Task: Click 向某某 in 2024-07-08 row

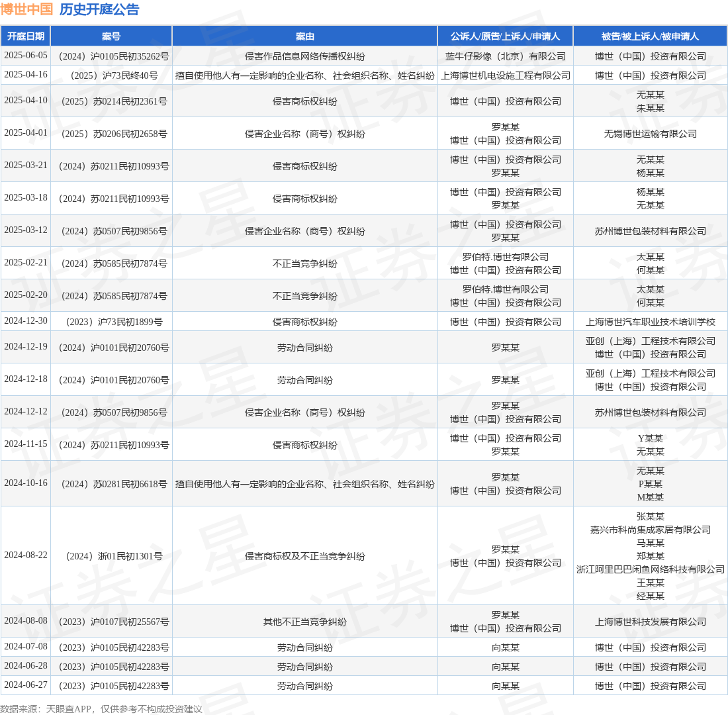Action: (505, 647)
